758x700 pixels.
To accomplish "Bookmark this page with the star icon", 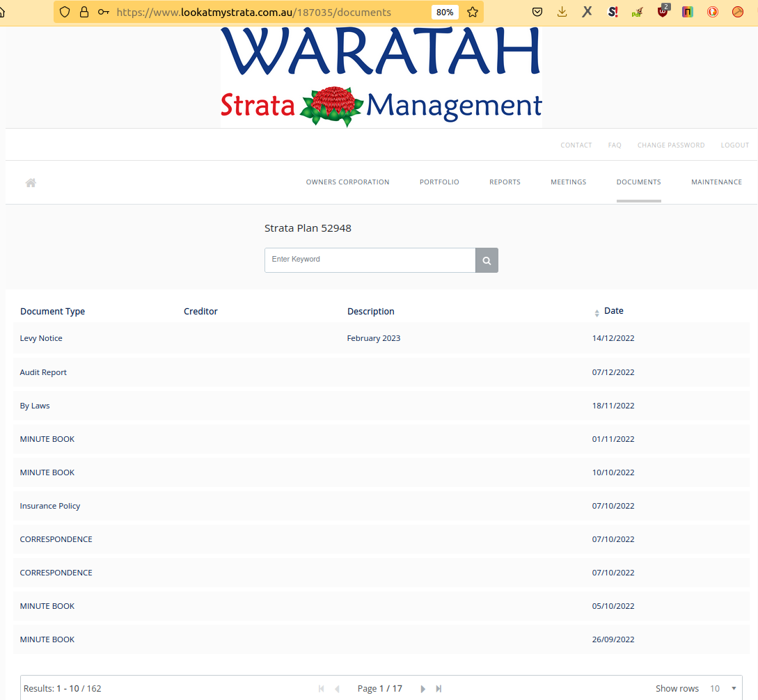I will click(x=473, y=12).
